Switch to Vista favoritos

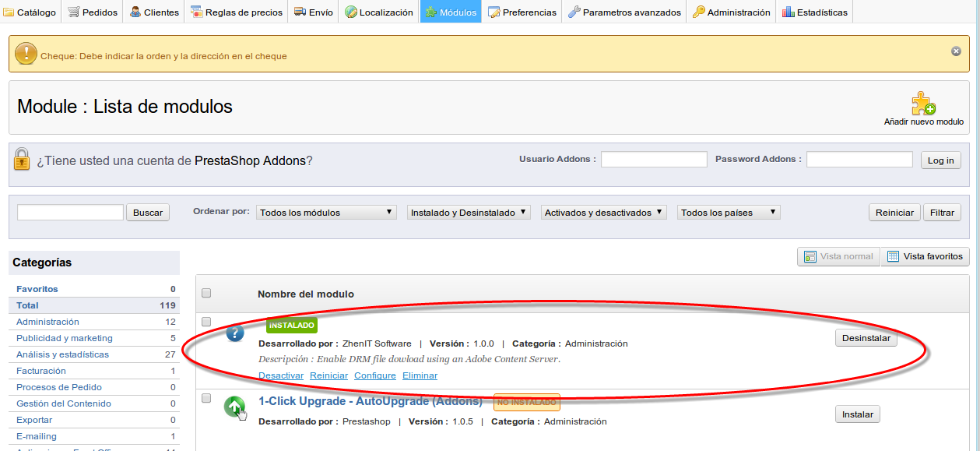[926, 256]
